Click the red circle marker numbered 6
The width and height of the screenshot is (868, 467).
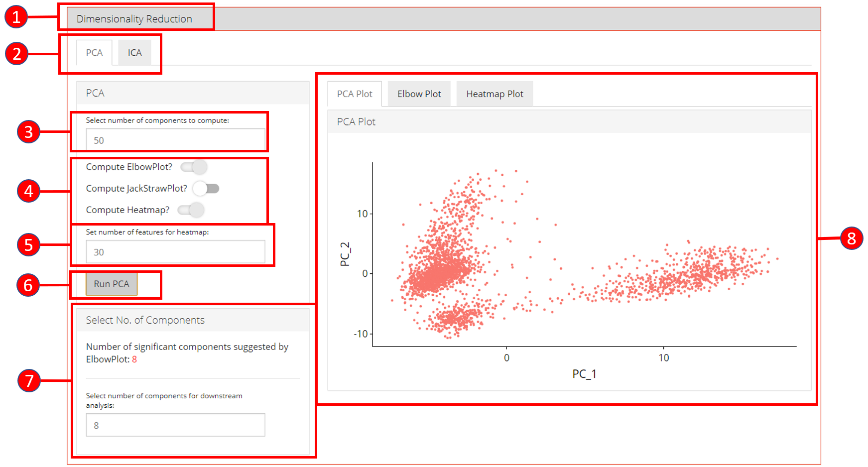[x=28, y=285]
